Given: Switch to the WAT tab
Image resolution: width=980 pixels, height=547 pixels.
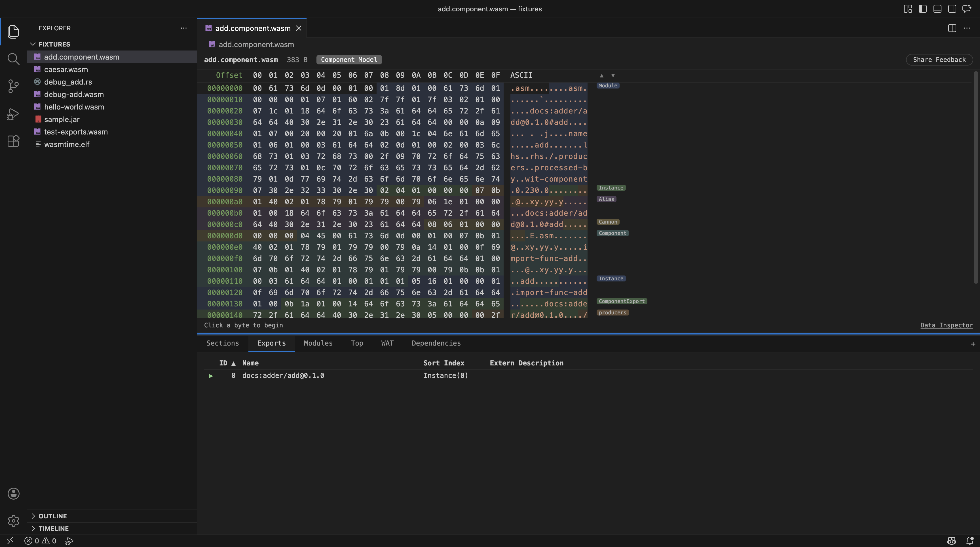Looking at the screenshot, I should (x=387, y=343).
